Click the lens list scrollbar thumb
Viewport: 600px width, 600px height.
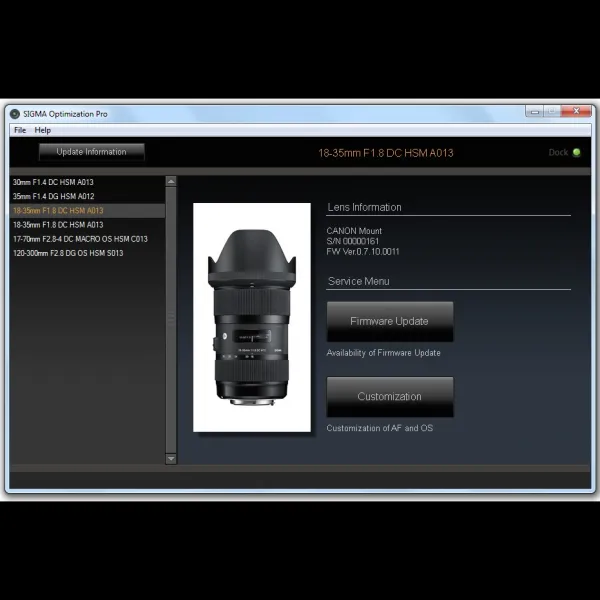click(x=171, y=320)
